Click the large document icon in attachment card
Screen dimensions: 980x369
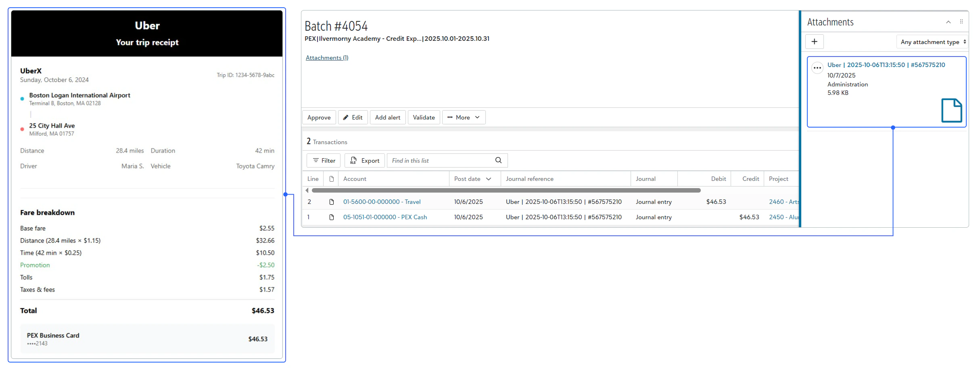click(951, 110)
